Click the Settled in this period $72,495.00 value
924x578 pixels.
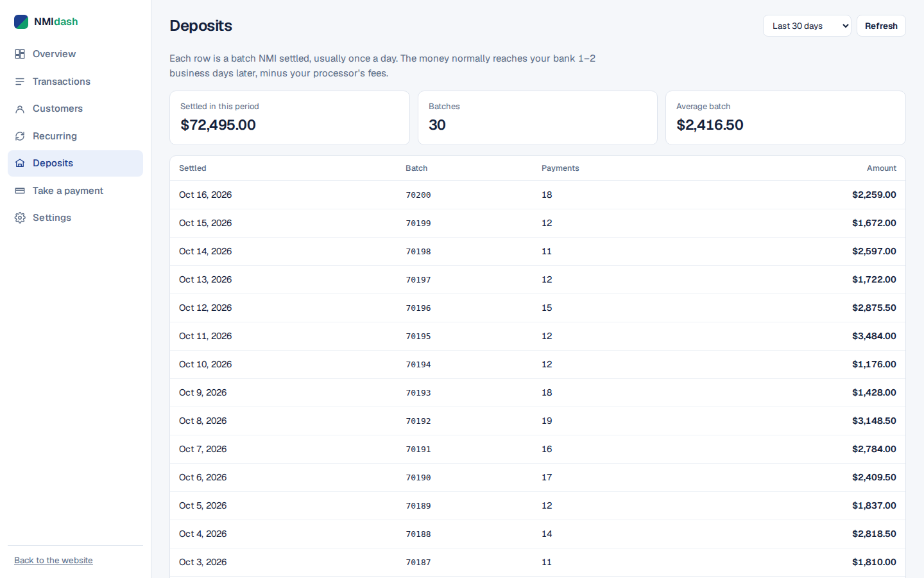point(218,125)
